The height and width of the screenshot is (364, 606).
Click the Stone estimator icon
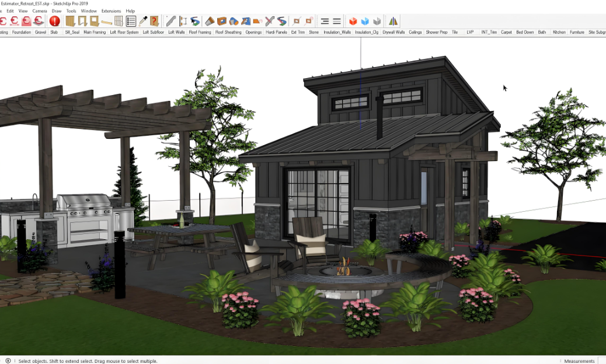314,32
